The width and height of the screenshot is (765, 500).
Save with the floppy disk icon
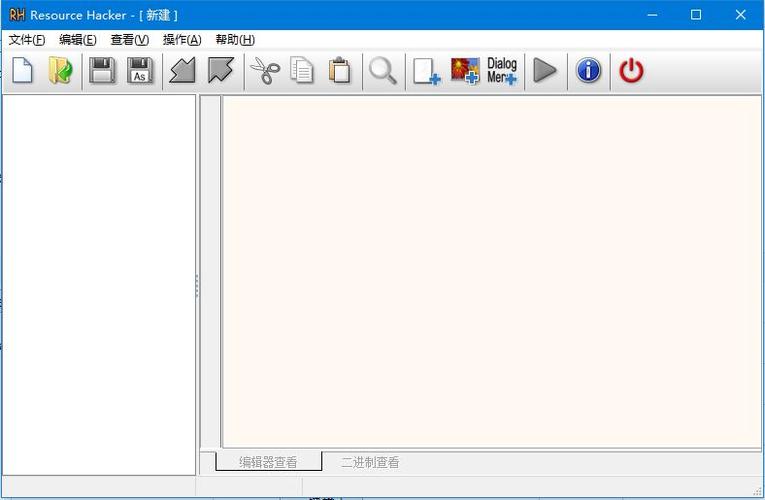[102, 71]
